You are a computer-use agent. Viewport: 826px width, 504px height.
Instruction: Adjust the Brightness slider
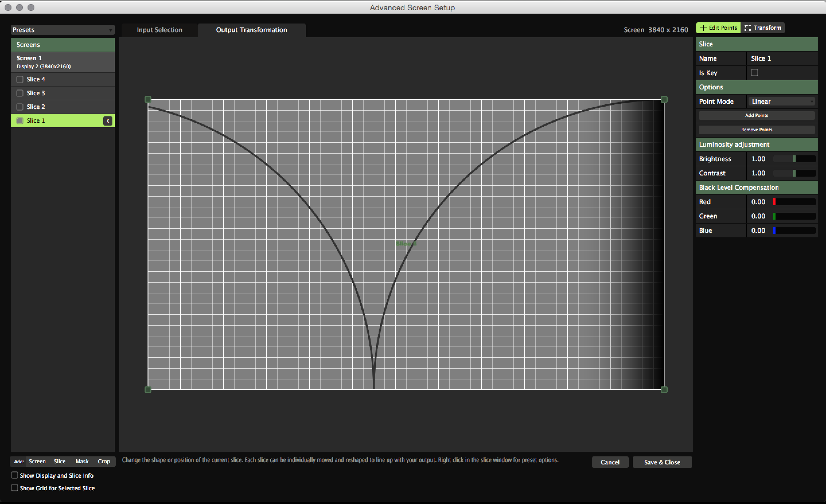(x=794, y=159)
